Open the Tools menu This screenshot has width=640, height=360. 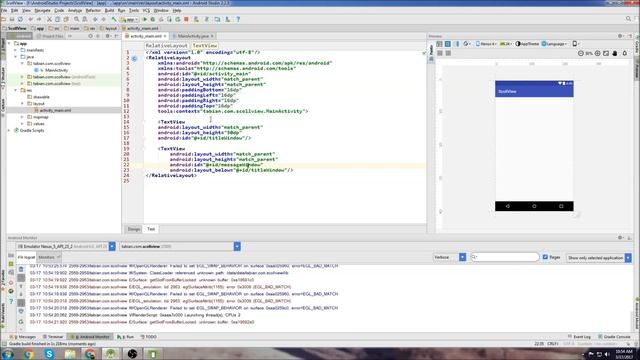(134, 10)
